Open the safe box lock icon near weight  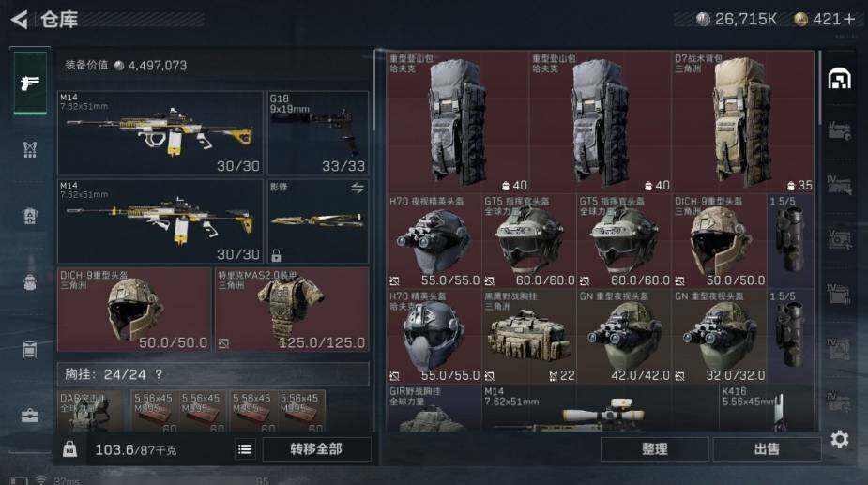(69, 448)
